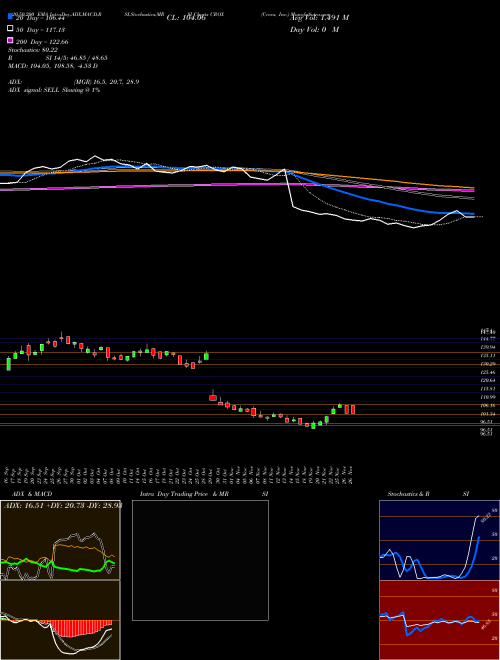Click the 120.64 price axis label
Image resolution: width=500 pixels, height=660 pixels.
(x=488, y=380)
